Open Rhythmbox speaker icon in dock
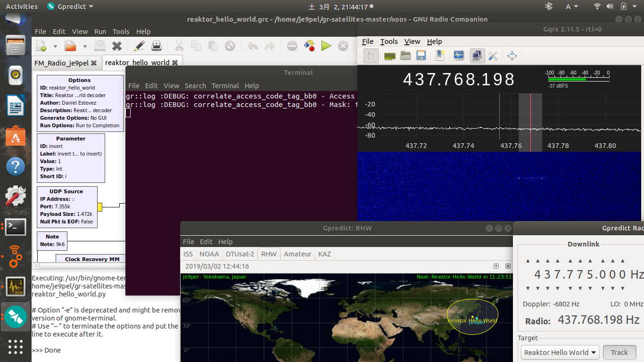The image size is (644, 362). pos(15,74)
